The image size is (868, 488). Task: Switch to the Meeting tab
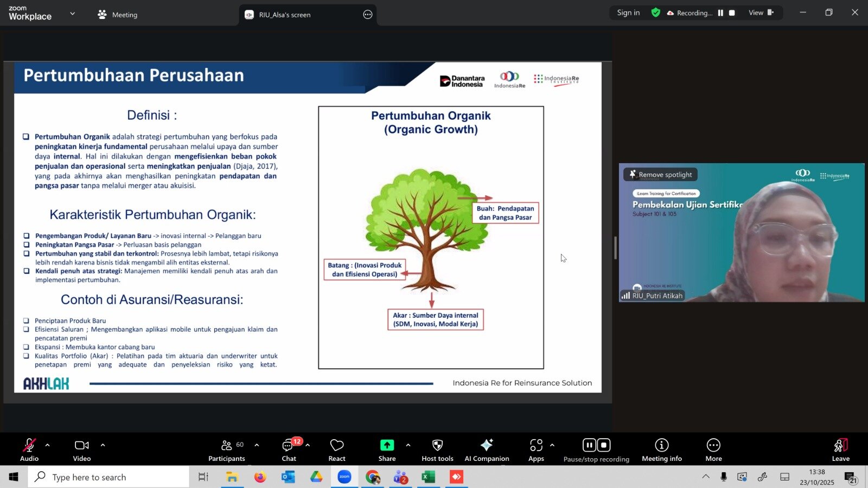[118, 15]
